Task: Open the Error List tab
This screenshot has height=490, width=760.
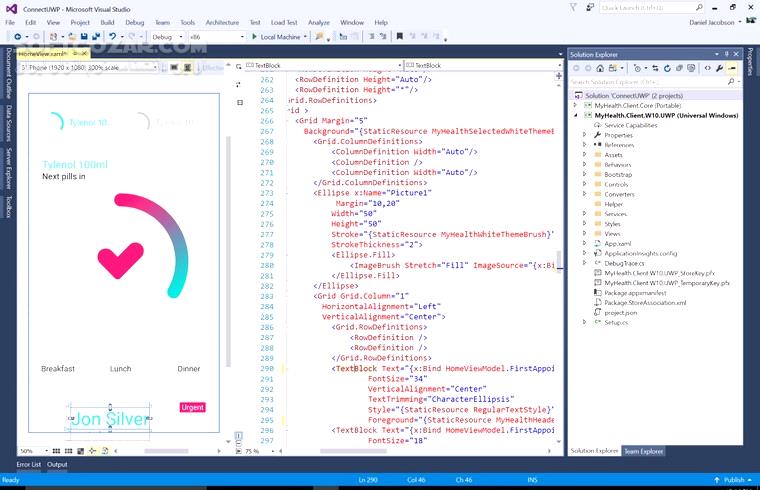Action: pyautogui.click(x=29, y=464)
